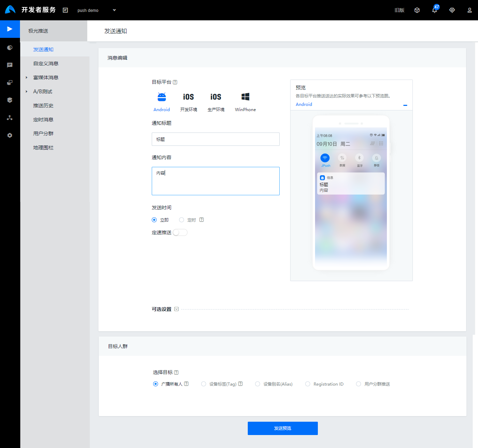Expand A/B测试 menu arrow
This screenshot has width=478, height=448.
[x=26, y=91]
